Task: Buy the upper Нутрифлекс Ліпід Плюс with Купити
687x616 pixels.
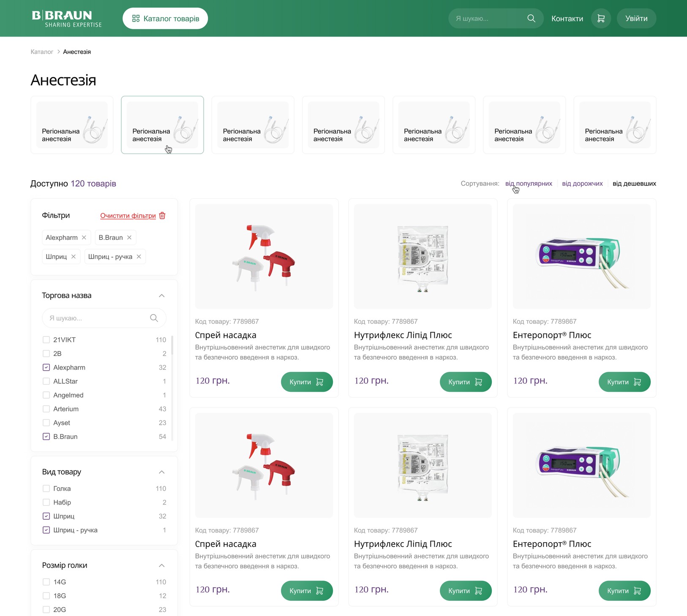Action: 466,382
